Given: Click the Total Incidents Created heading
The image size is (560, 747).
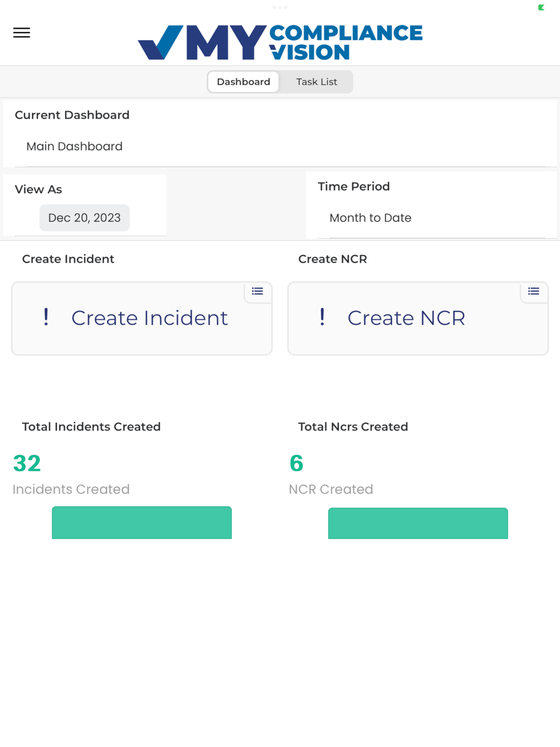Looking at the screenshot, I should (x=91, y=427).
